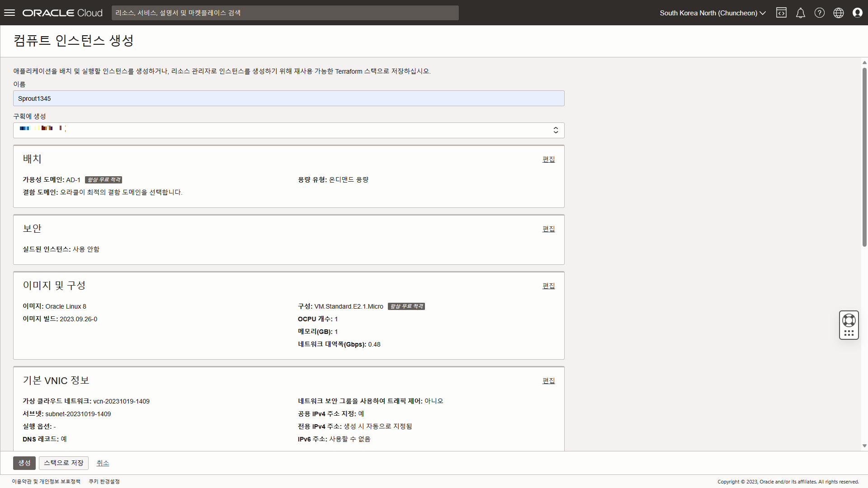Open Cloud Shell developer tools icon
This screenshot has height=488, width=868.
781,13
